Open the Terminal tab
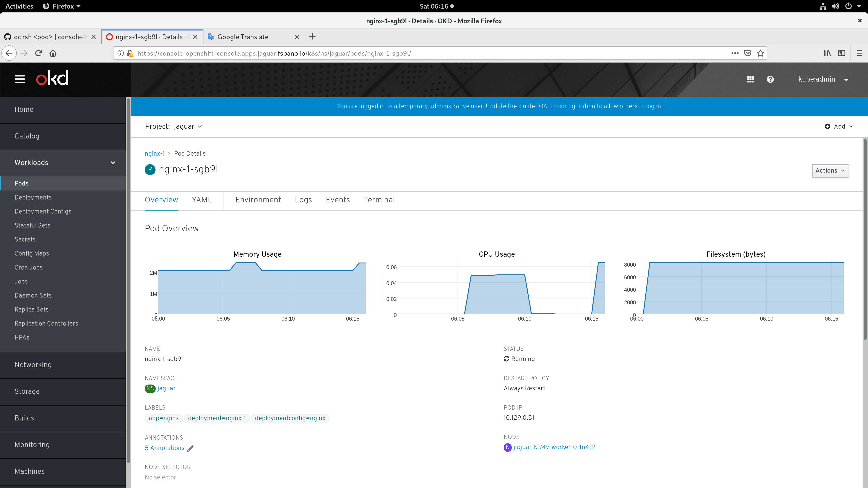Viewport: 868px width, 488px height. coord(379,200)
